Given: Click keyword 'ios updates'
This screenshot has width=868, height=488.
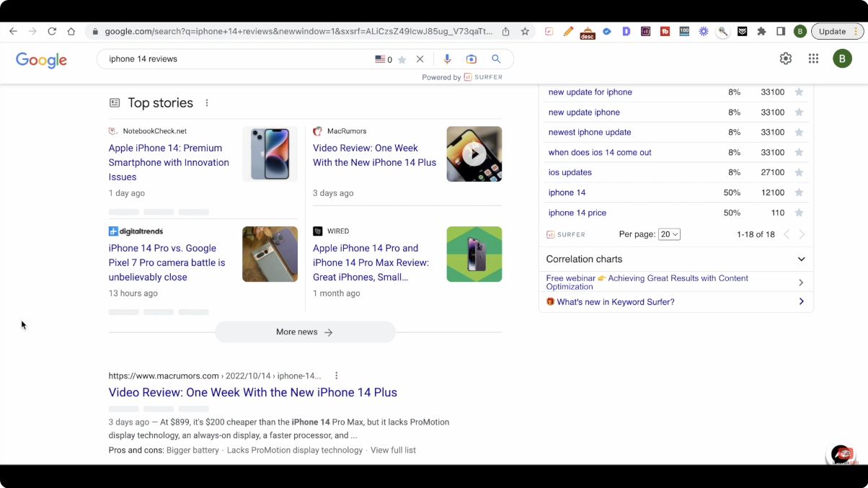Looking at the screenshot, I should pyautogui.click(x=570, y=172).
